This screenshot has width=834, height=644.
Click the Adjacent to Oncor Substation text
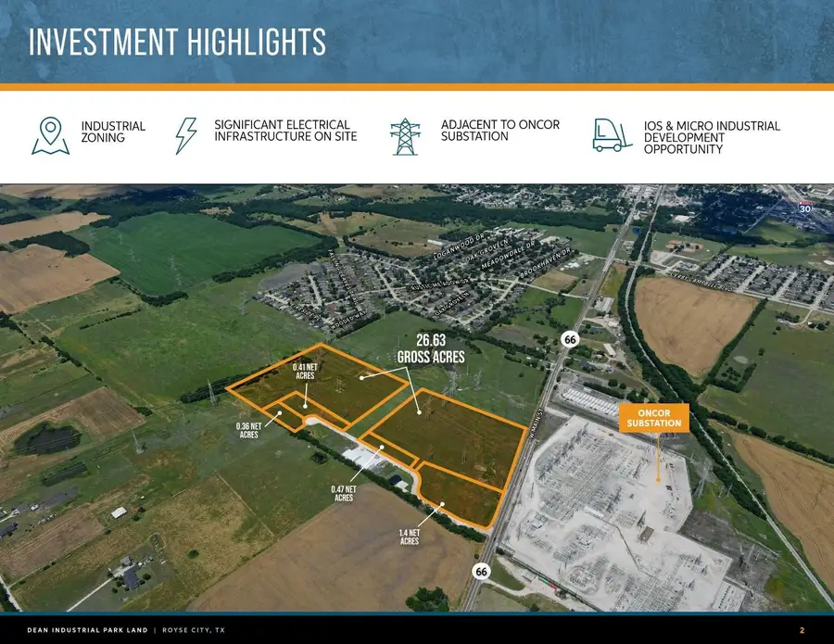(x=499, y=131)
